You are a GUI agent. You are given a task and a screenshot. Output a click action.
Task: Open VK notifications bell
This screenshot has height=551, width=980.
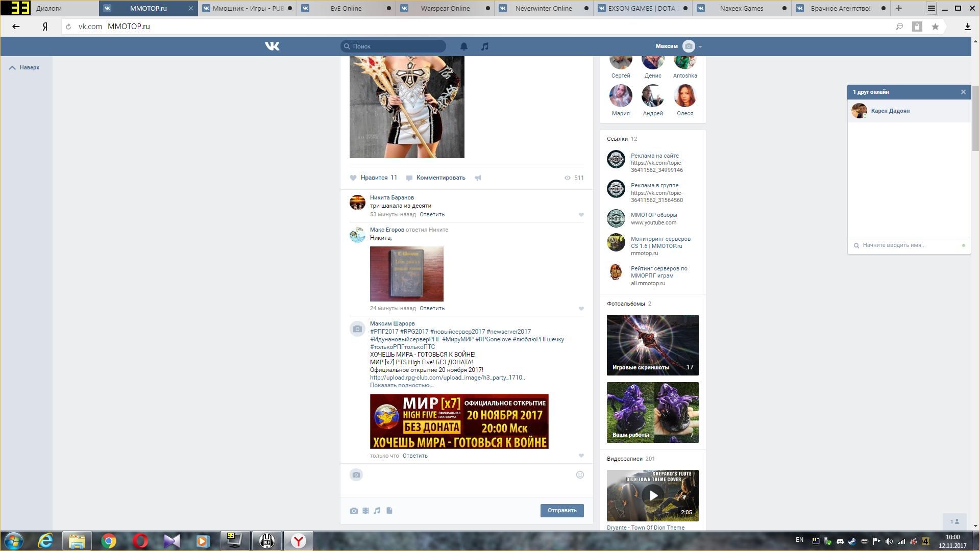pos(463,46)
